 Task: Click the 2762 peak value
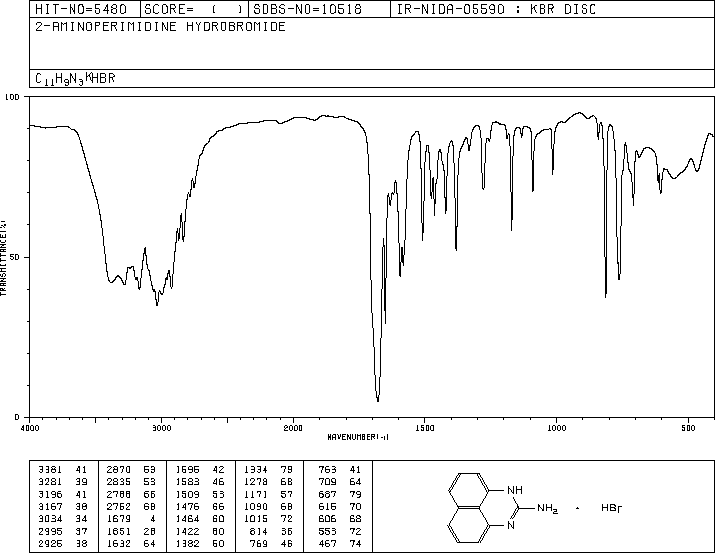[119, 506]
